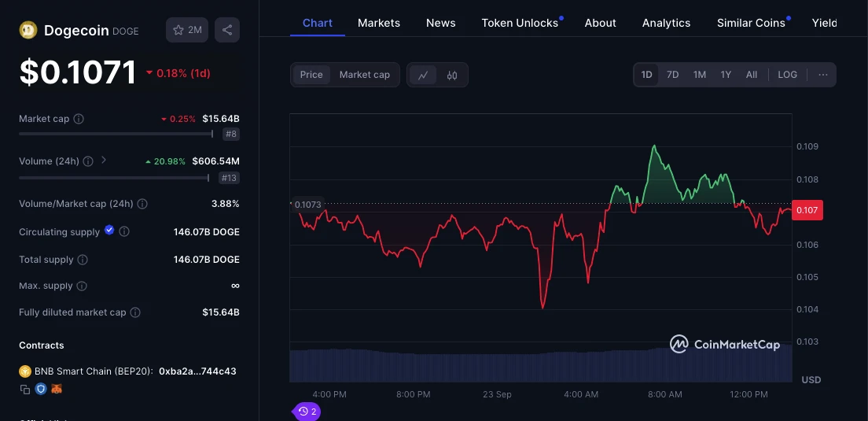Click the $0.1071 price text
This screenshot has height=421, width=868.
(x=78, y=72)
